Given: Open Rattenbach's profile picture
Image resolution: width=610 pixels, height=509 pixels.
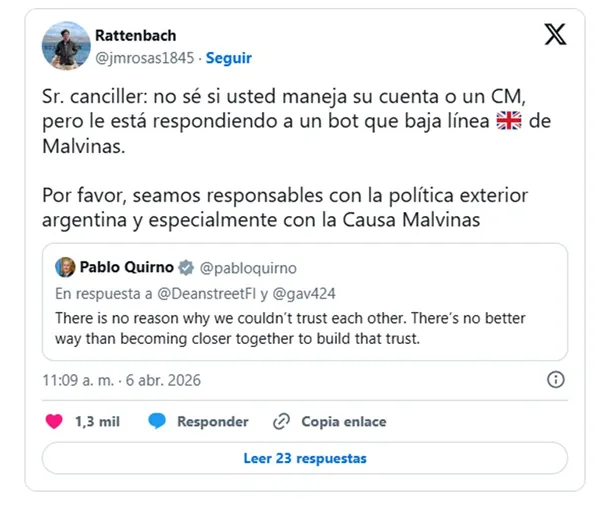Looking at the screenshot, I should [65, 46].
